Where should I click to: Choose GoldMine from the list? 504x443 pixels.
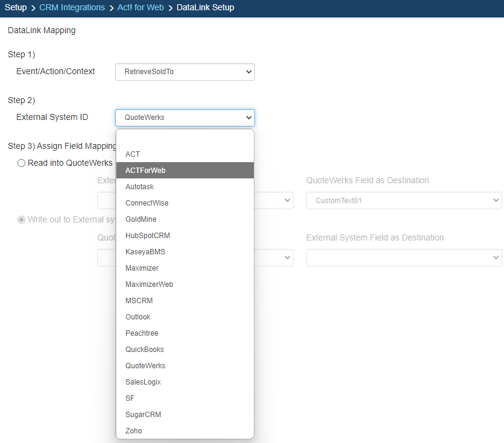point(140,219)
